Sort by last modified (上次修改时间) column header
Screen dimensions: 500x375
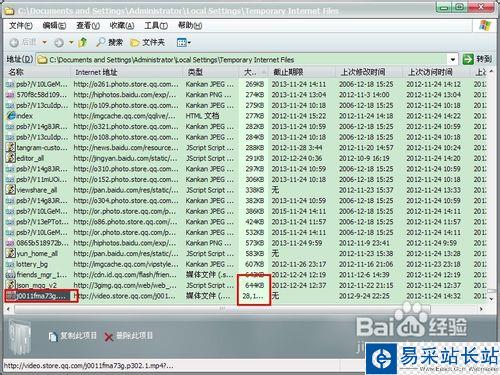[369, 72]
